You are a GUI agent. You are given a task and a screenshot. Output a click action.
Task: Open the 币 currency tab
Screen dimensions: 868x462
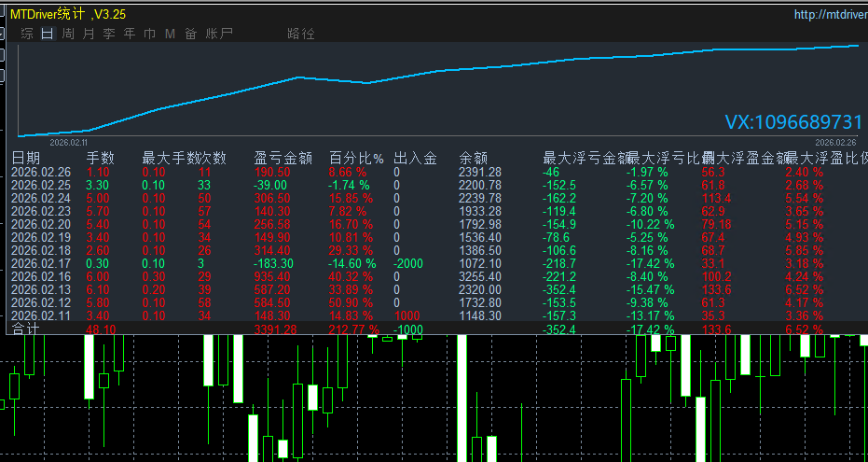tap(149, 34)
